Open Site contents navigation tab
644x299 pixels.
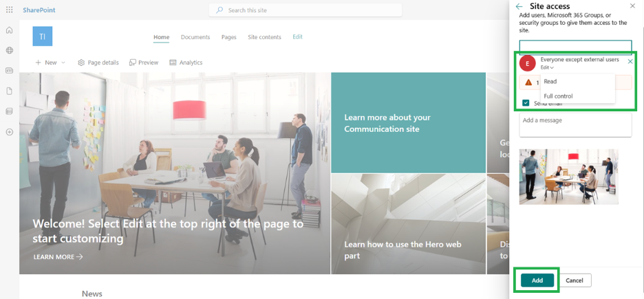[264, 37]
